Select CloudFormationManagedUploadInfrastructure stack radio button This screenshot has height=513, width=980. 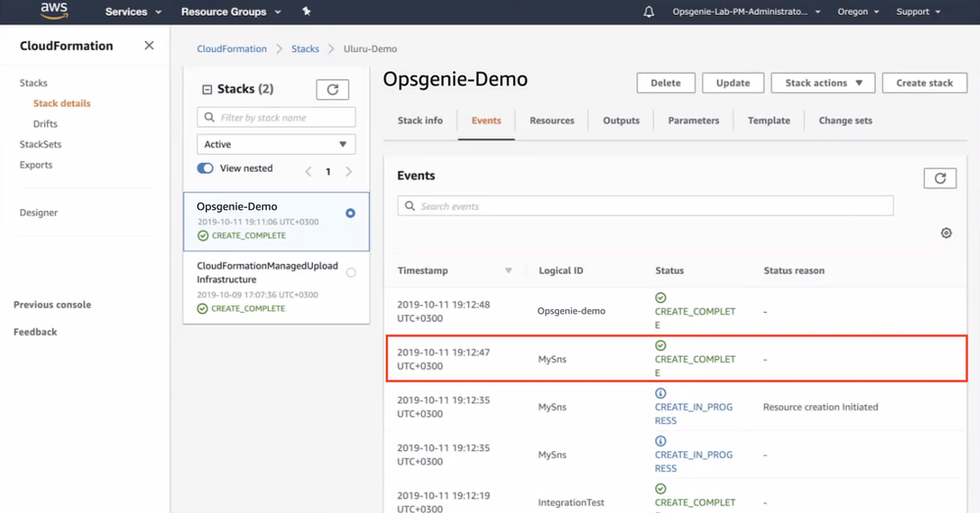pyautogui.click(x=350, y=273)
